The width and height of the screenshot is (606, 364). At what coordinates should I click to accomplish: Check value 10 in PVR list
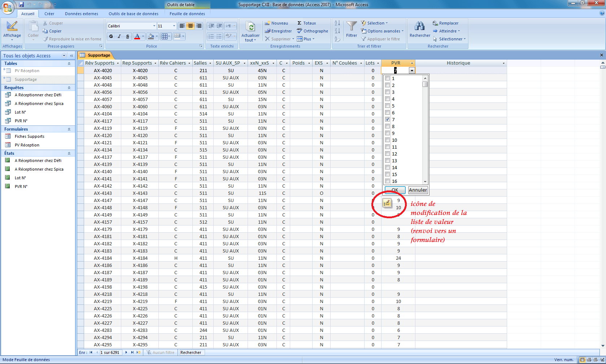point(387,140)
